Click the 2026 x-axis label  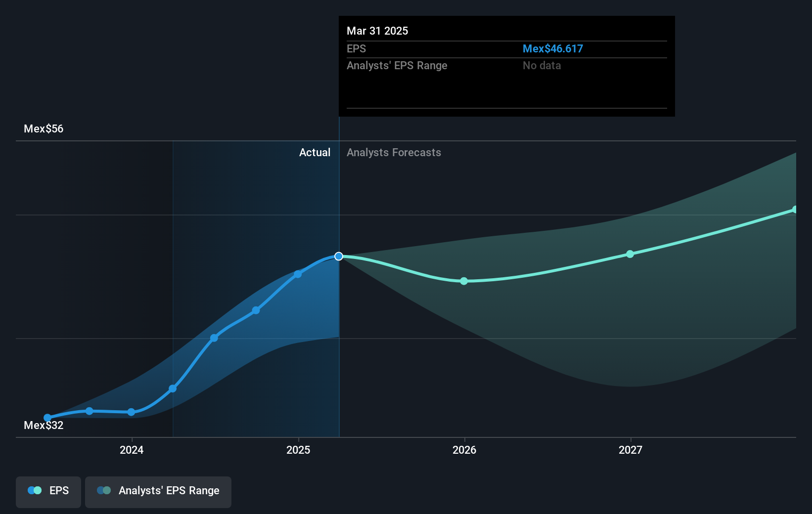464,450
